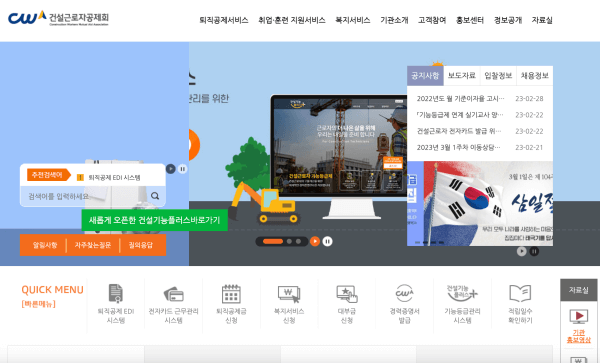Click the CW 건설근로자공제회 logo

click(58, 18)
